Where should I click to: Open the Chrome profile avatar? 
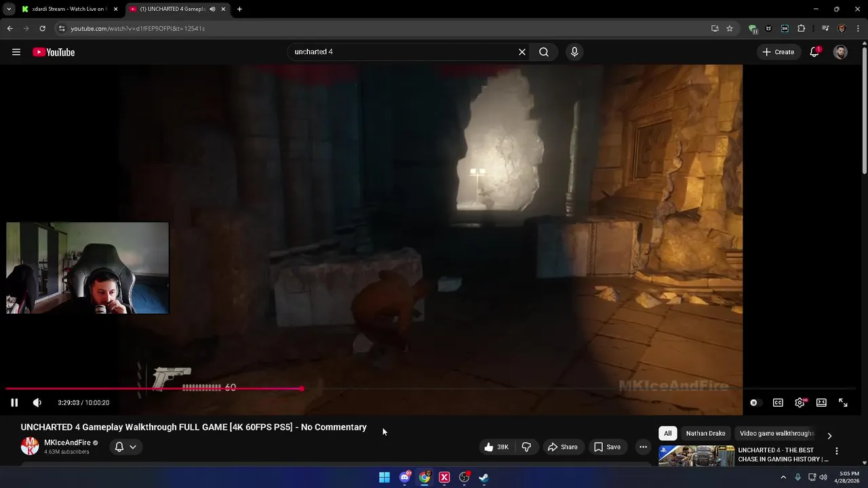(842, 28)
